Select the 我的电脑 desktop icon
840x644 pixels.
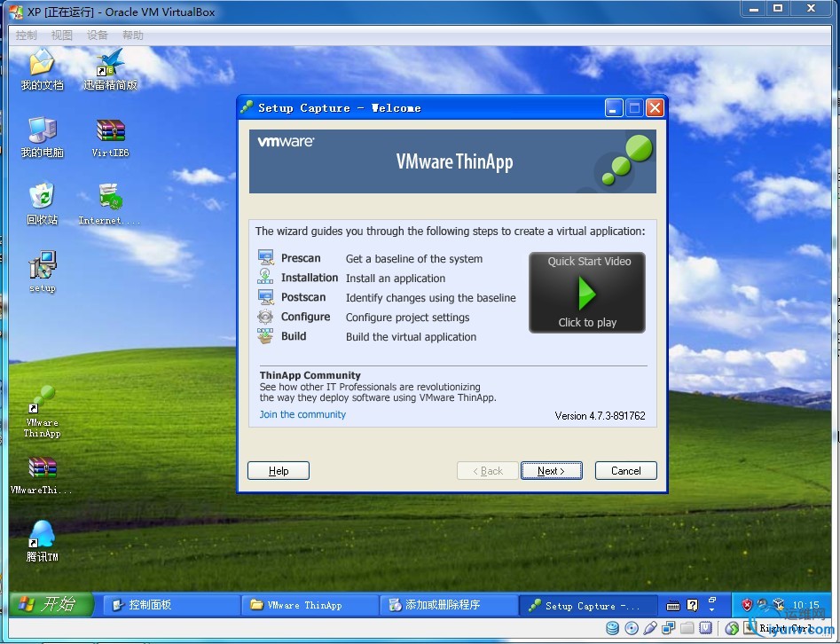point(42,137)
